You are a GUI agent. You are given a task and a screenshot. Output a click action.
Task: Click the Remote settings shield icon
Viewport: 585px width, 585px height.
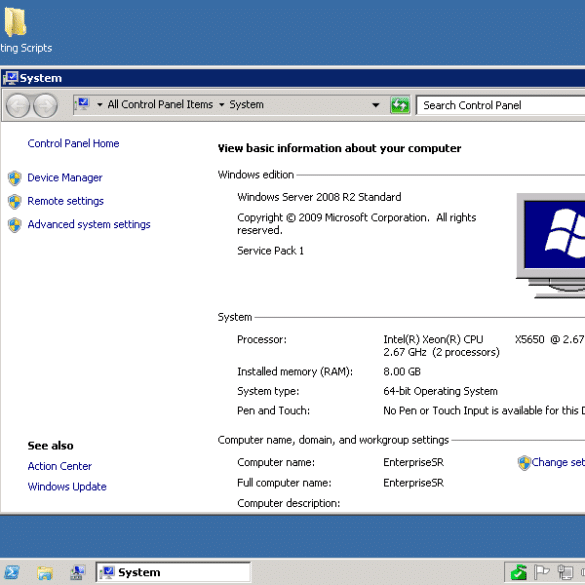[15, 201]
